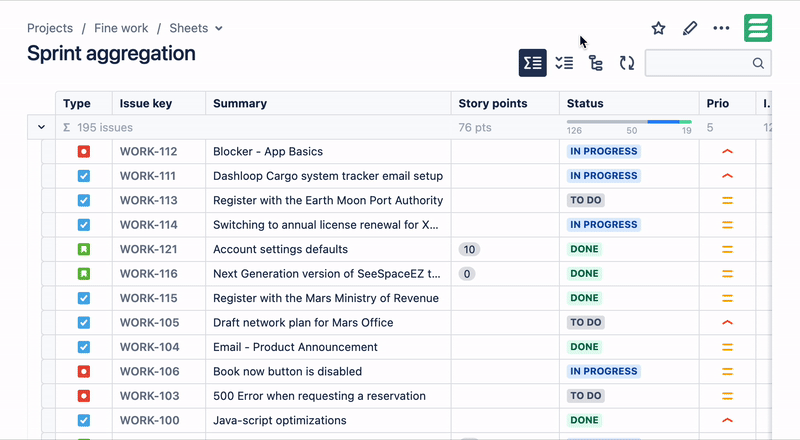Screen dimensions: 800x440
Task: Click task type icon for WORK-115
Action: [x=84, y=298]
